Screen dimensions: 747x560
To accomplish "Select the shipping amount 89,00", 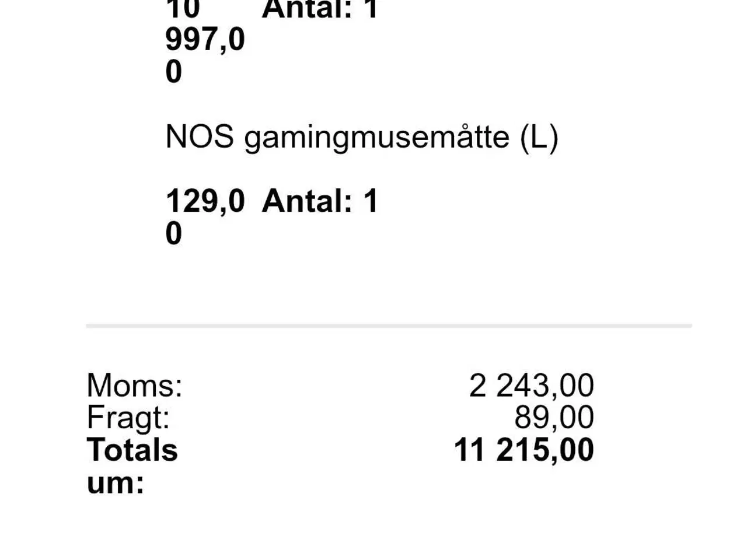I will [x=554, y=417].
